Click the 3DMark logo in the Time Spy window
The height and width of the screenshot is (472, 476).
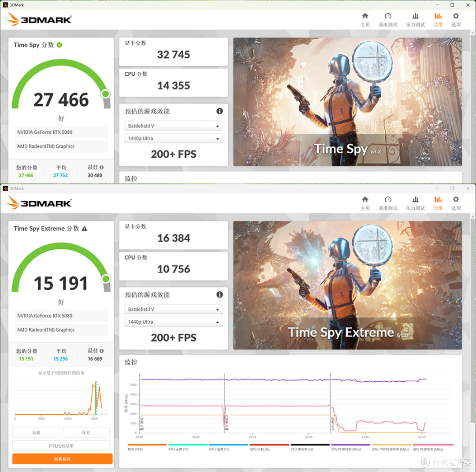point(39,19)
